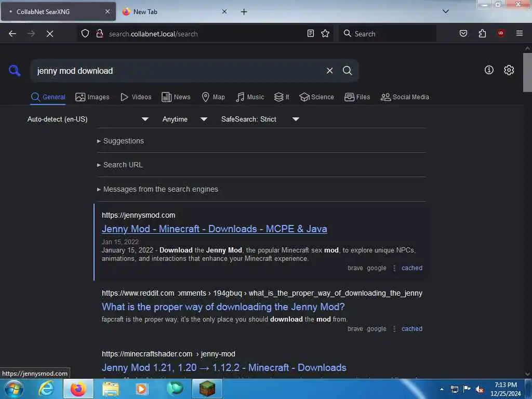Open the Auto-detect language dropdown
This screenshot has height=399, width=532.
tap(88, 119)
